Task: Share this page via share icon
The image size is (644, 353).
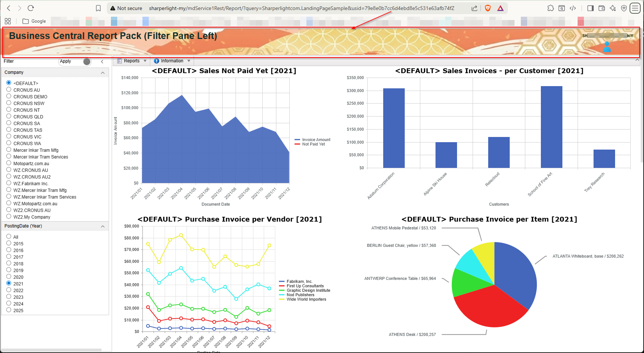Action: coord(474,8)
